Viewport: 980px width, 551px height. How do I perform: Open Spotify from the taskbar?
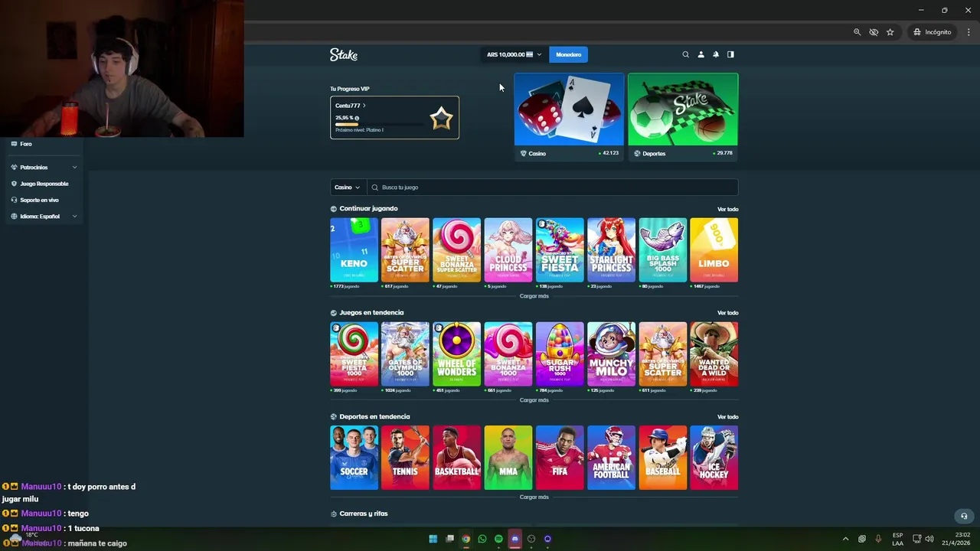tap(498, 539)
